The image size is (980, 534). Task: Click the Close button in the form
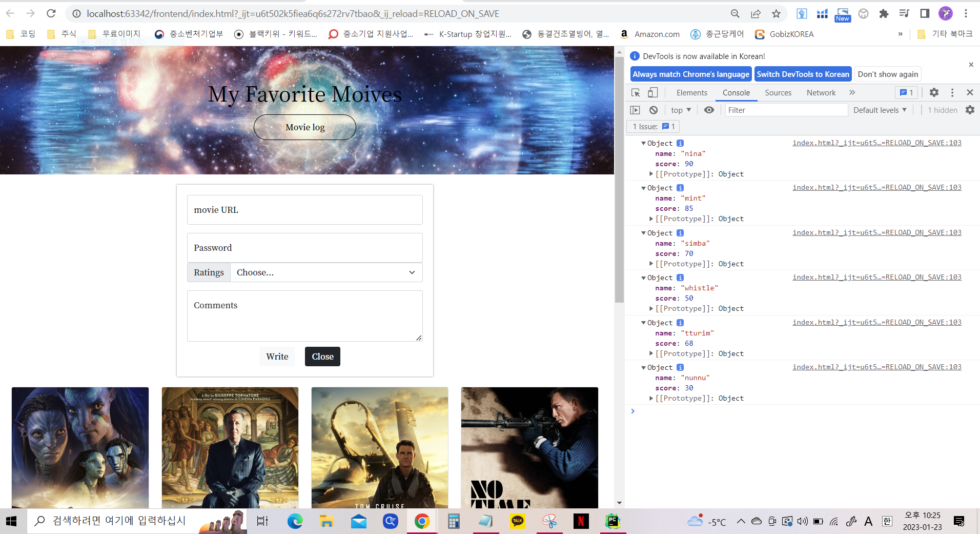[x=322, y=357]
